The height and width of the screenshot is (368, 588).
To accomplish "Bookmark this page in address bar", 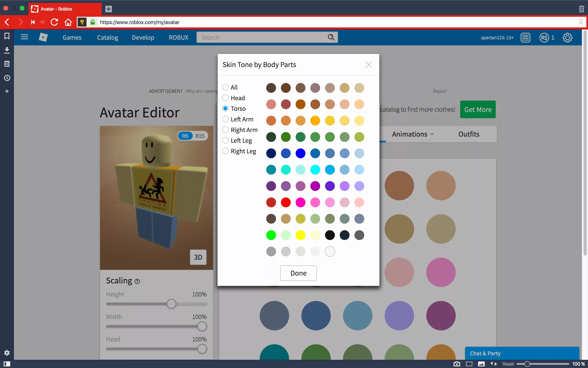I will (581, 22).
